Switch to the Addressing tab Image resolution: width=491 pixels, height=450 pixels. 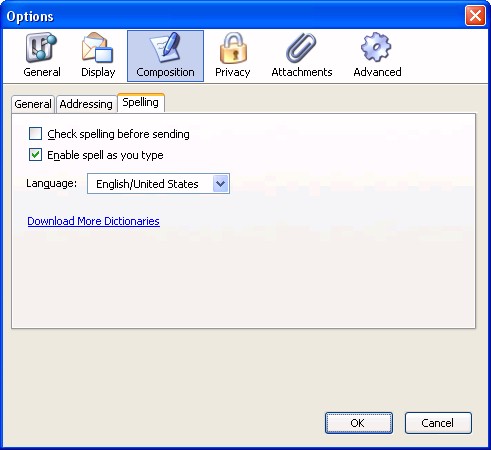86,104
